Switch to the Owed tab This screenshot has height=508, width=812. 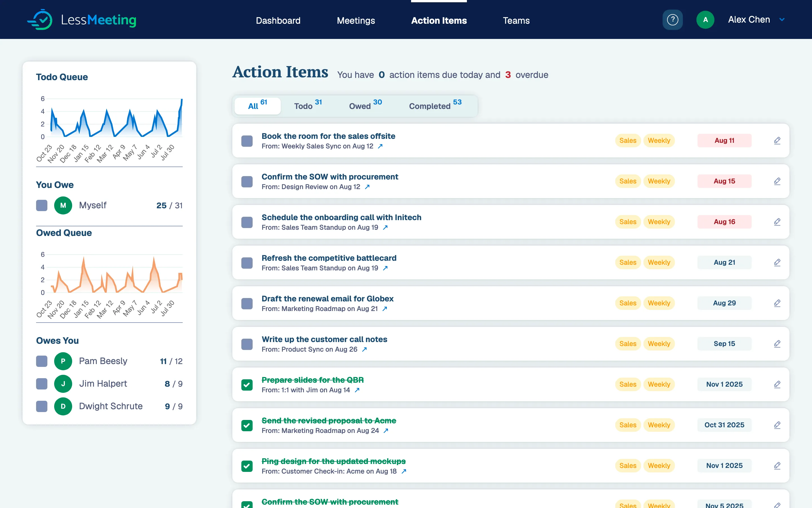365,106
